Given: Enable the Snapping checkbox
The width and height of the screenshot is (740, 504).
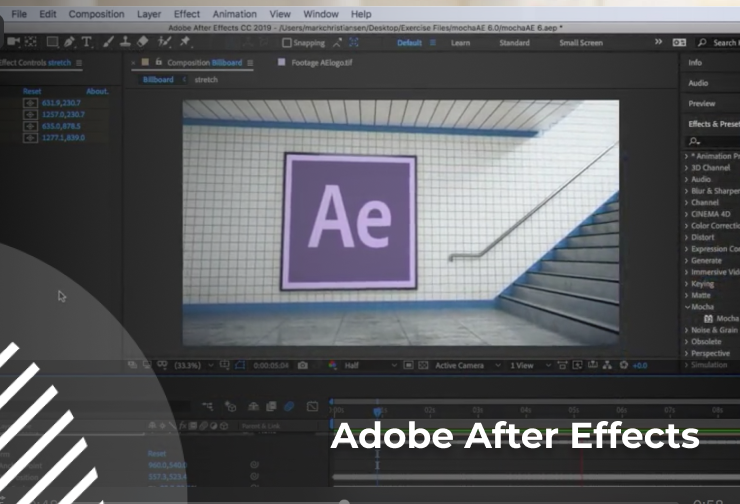Looking at the screenshot, I should [x=288, y=43].
